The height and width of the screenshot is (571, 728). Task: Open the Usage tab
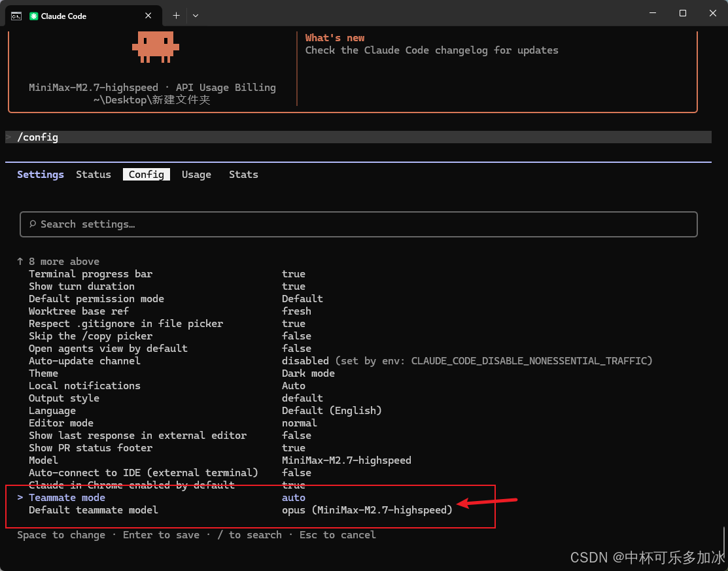point(196,175)
